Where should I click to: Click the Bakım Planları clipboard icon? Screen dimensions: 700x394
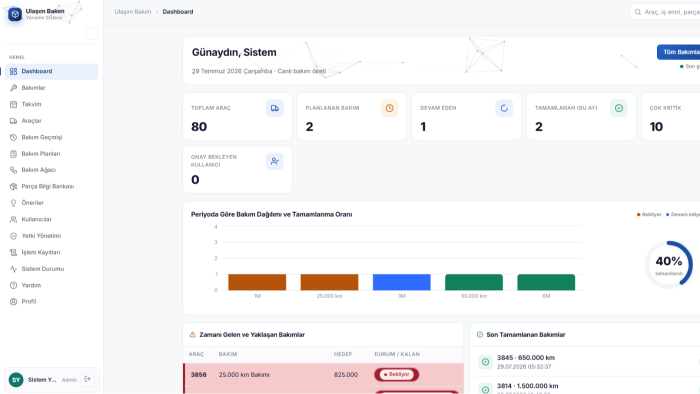[13, 154]
